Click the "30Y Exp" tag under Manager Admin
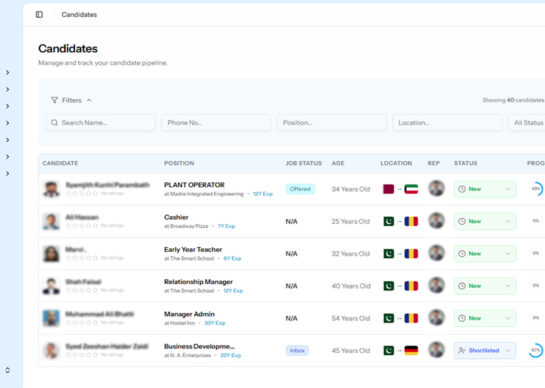This screenshot has height=388, width=545. (x=215, y=323)
